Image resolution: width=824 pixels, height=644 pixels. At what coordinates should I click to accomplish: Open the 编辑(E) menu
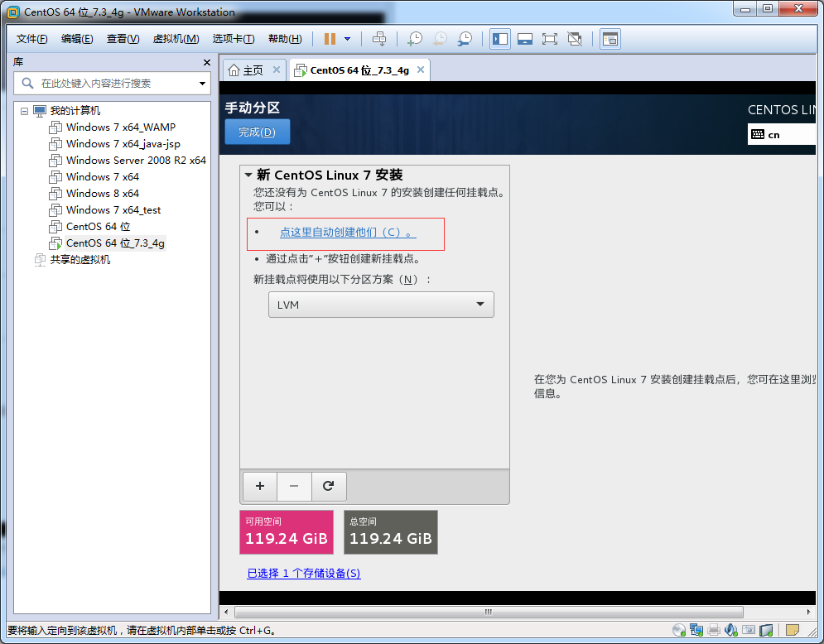(x=77, y=39)
